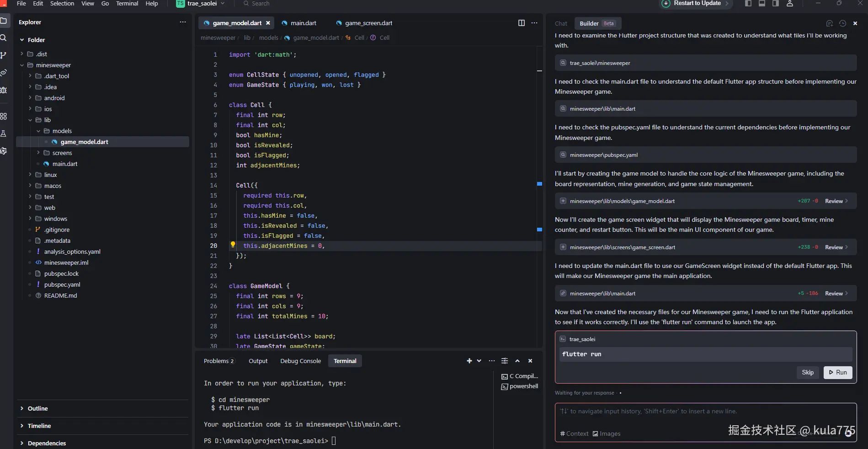Open the Selection menu
Screen dimensions: 868x449
[62, 3]
